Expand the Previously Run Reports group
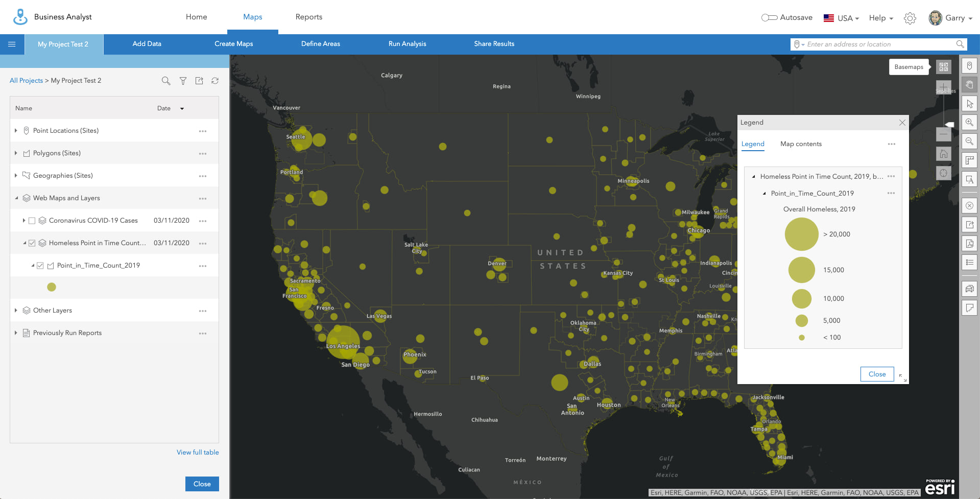The width and height of the screenshot is (980, 499). [16, 333]
